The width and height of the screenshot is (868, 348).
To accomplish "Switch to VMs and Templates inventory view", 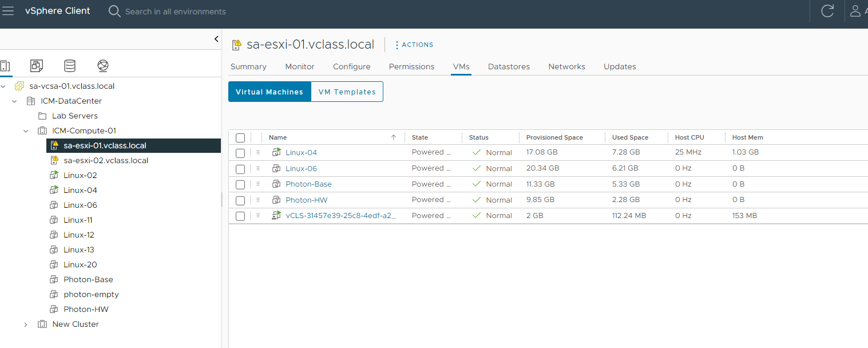I will click(x=37, y=66).
